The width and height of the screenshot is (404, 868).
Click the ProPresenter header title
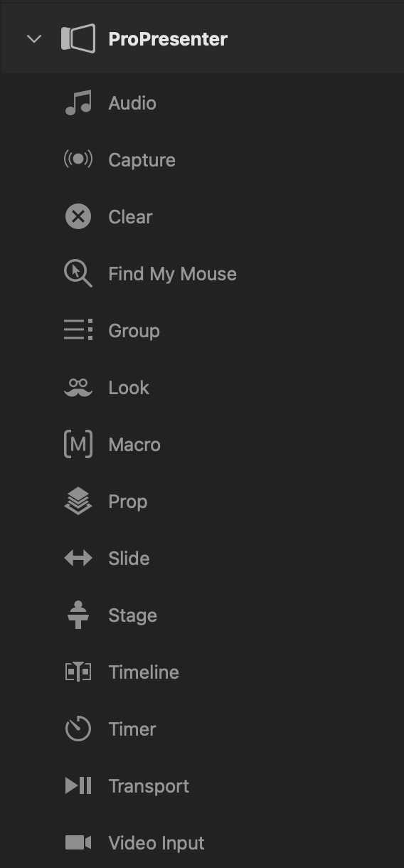point(168,39)
